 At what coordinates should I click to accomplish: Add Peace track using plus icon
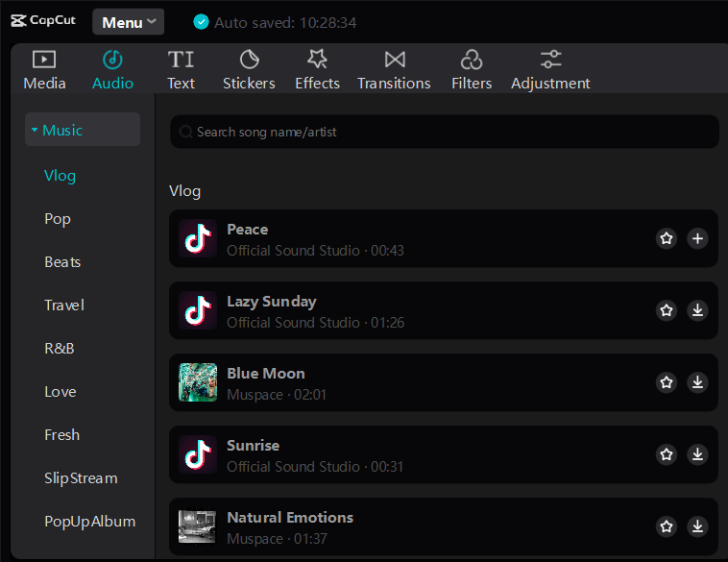coord(698,238)
